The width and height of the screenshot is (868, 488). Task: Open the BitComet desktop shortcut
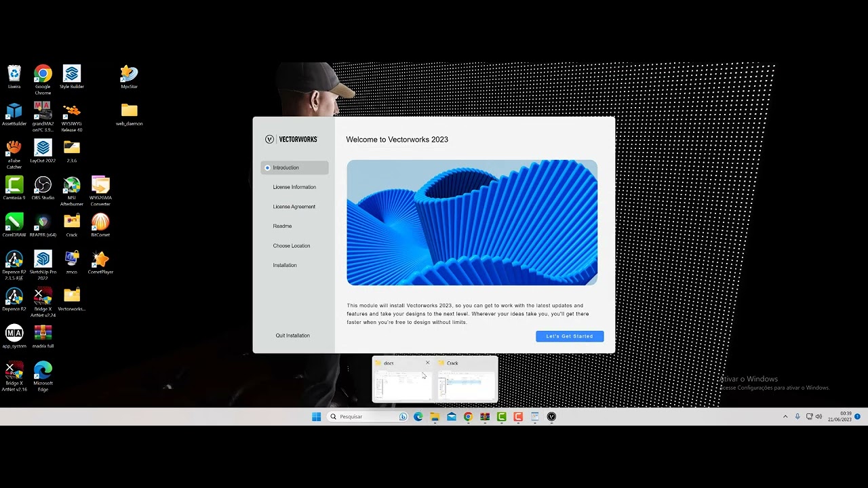click(x=100, y=225)
